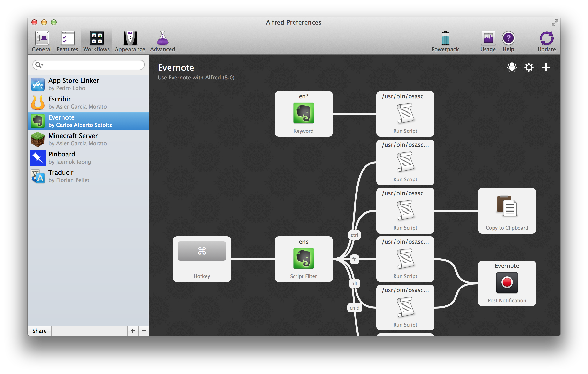This screenshot has width=588, height=374.
Task: Open the workflow debugger bug icon
Action: [x=511, y=67]
